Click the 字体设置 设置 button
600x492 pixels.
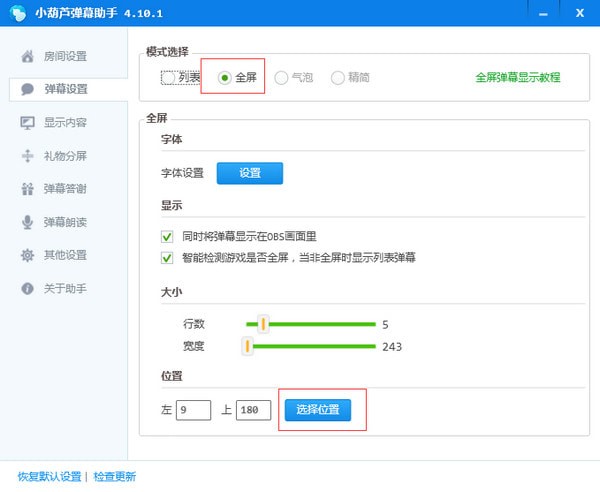pos(250,173)
